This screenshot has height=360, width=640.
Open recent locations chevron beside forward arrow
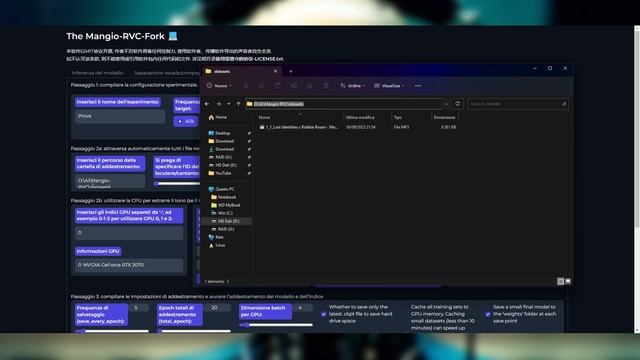(229, 104)
